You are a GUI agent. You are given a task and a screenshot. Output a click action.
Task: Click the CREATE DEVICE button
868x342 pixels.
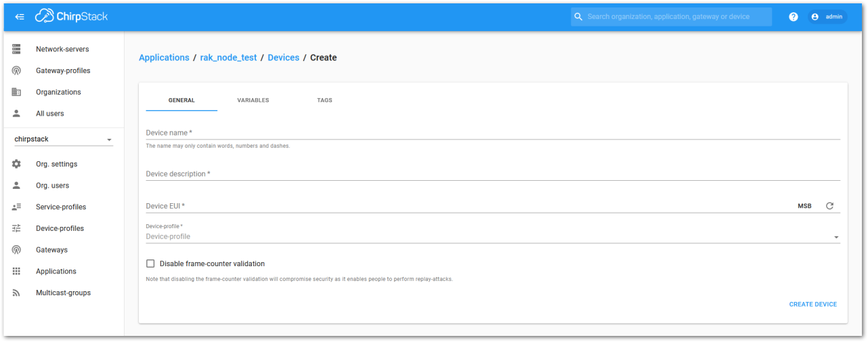[812, 305]
